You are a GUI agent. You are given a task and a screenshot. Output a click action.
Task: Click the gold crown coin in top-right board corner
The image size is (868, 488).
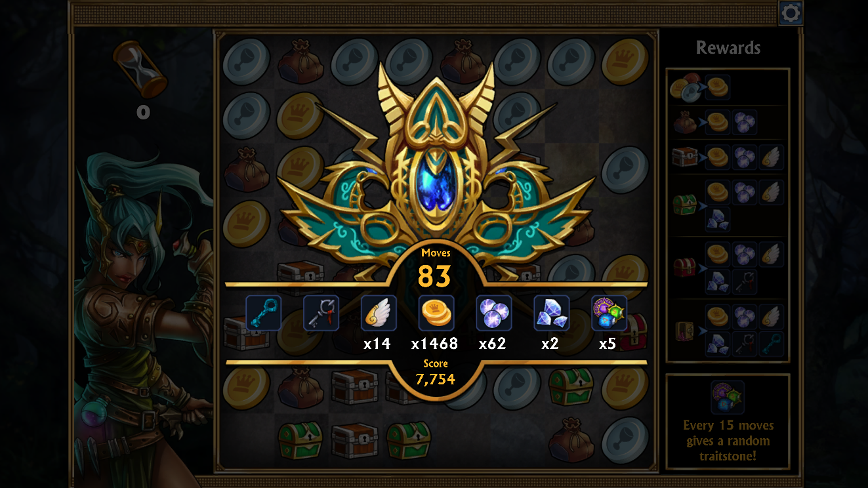point(625,62)
